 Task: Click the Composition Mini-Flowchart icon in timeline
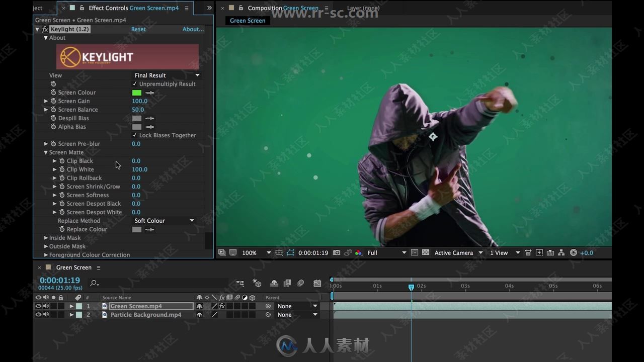[x=240, y=284]
